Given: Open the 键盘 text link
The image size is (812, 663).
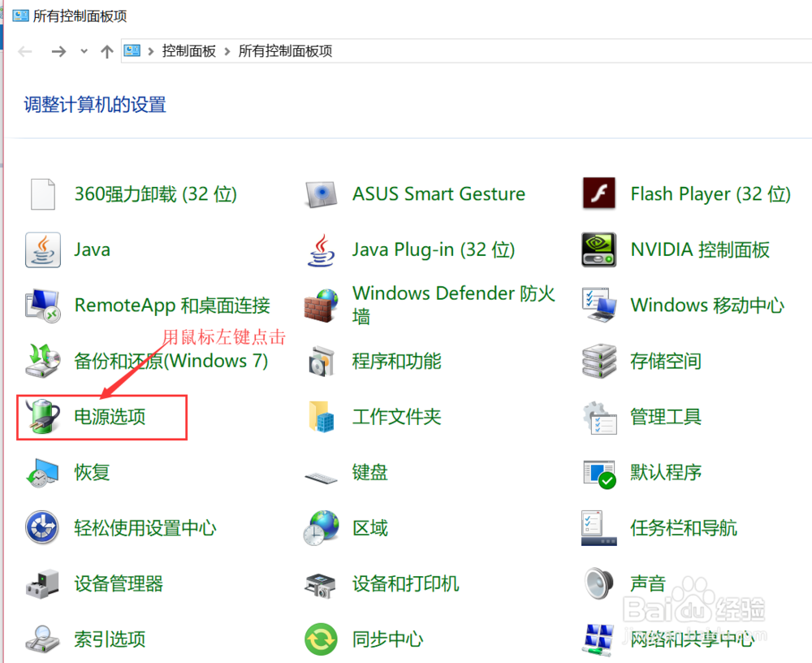Looking at the screenshot, I should click(369, 472).
